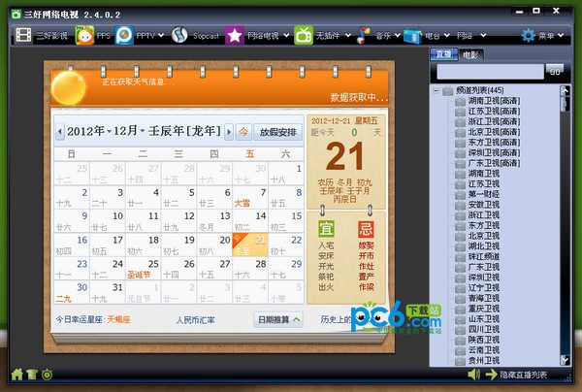Screen dimensions: 582x392
Task: Expand the PPTV dropdown arrow
Action: pyautogui.click(x=161, y=36)
